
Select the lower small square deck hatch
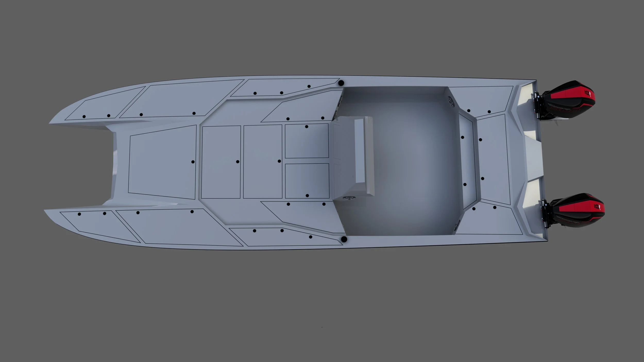[x=307, y=181]
